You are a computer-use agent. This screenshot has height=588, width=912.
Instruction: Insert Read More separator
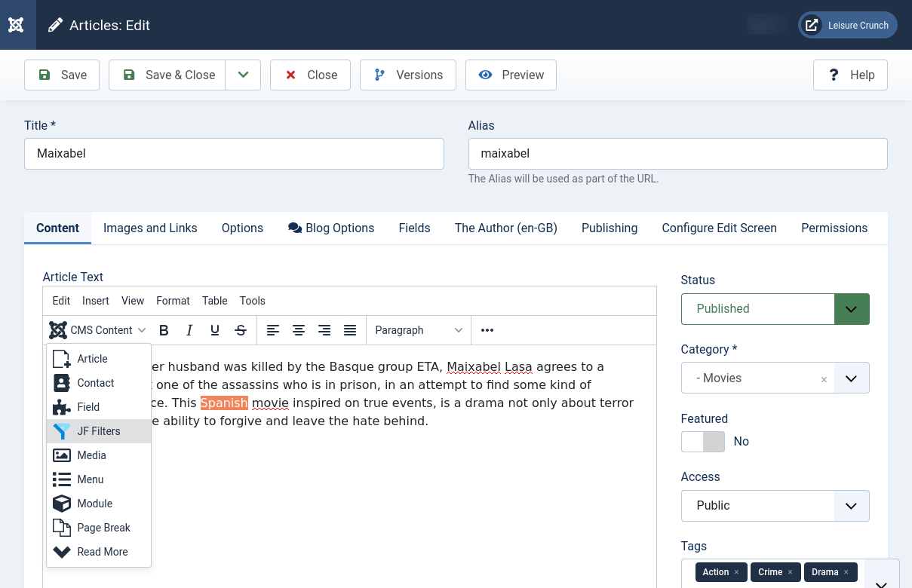coord(99,552)
